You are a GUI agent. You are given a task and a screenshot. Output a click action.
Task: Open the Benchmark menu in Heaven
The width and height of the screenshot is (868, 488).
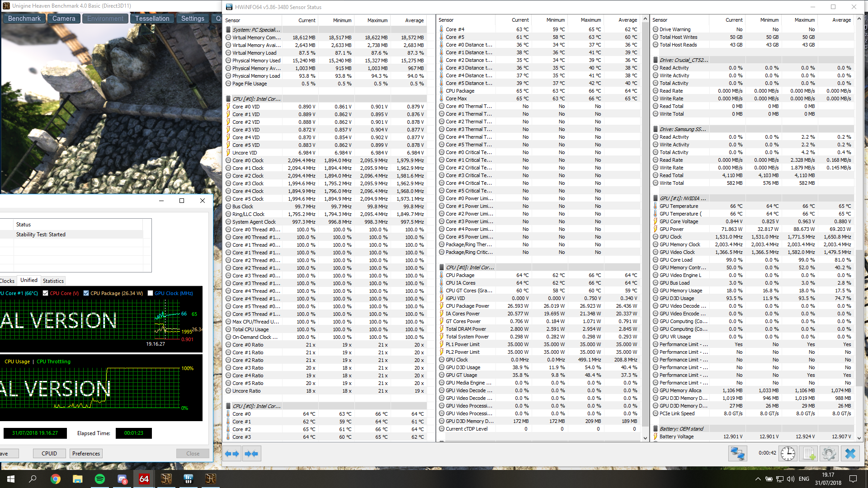pos(24,19)
